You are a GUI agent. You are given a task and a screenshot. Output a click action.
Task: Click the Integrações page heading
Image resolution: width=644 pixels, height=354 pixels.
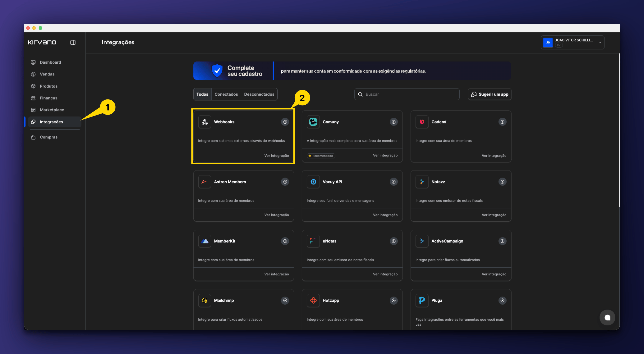tap(118, 42)
